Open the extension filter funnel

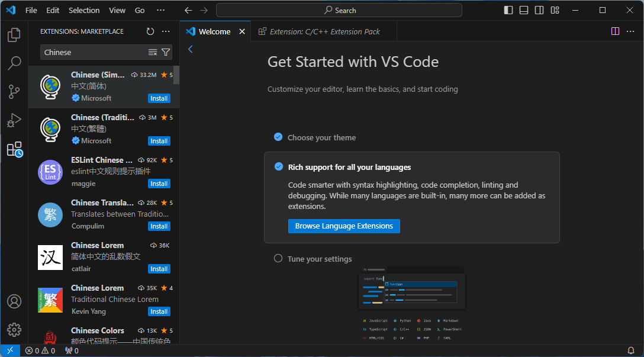[x=166, y=52]
